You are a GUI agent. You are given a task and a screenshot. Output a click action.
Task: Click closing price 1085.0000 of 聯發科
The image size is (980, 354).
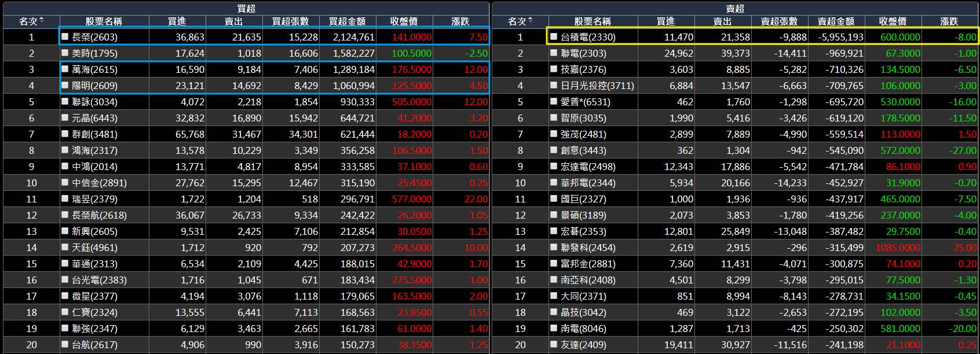click(x=898, y=248)
